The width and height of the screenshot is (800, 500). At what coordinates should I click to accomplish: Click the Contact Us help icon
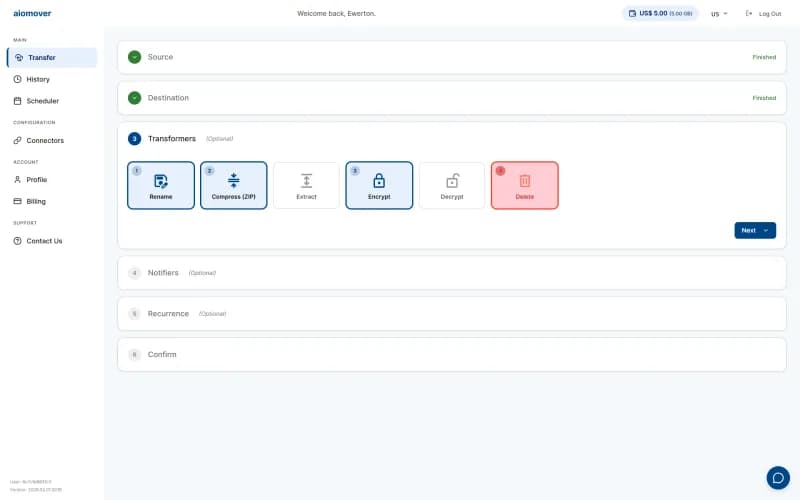(17, 241)
